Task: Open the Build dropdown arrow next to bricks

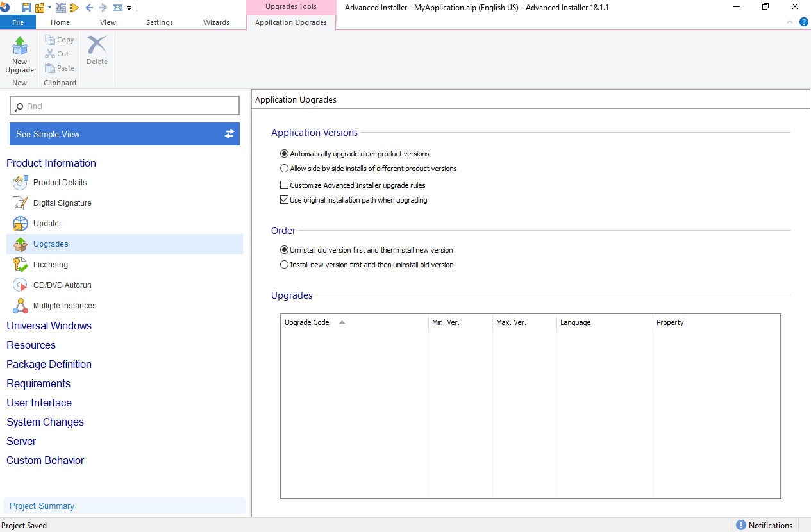Action: pyautogui.click(x=49, y=8)
